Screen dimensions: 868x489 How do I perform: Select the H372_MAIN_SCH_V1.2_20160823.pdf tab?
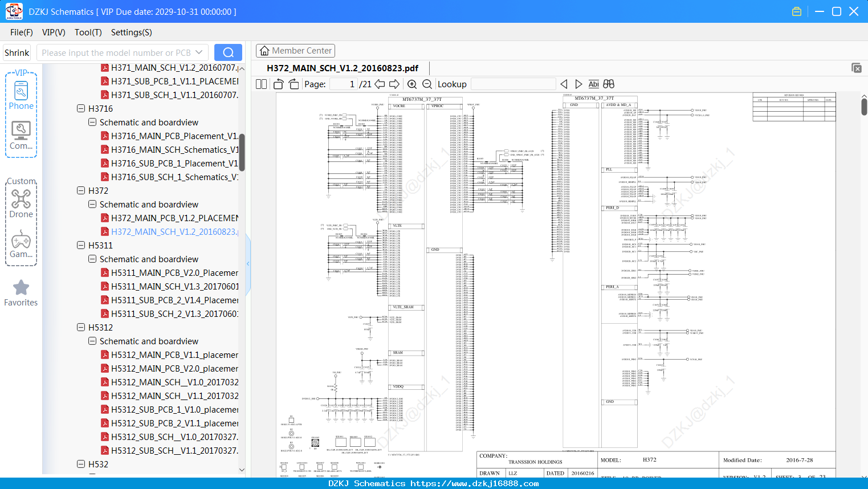pos(343,68)
